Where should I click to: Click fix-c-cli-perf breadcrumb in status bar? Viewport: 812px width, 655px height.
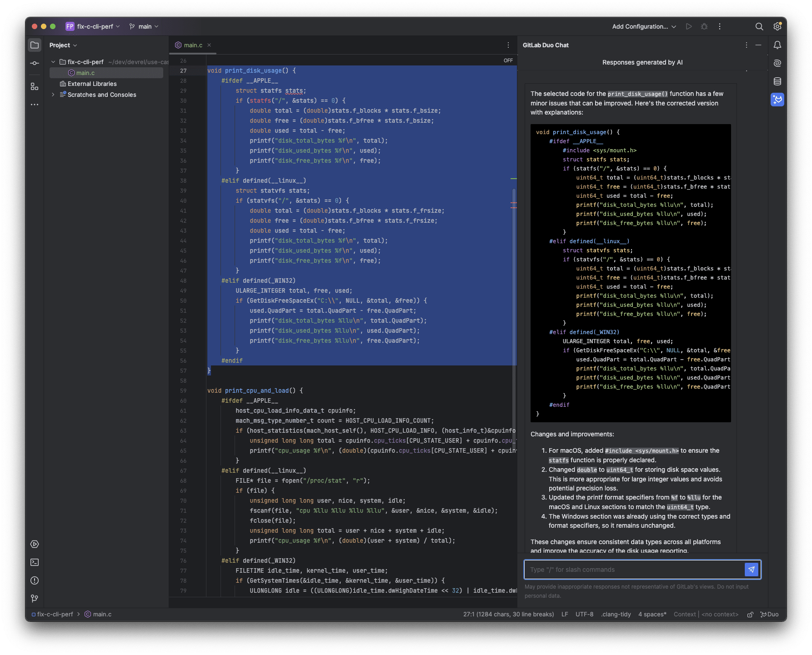(52, 615)
